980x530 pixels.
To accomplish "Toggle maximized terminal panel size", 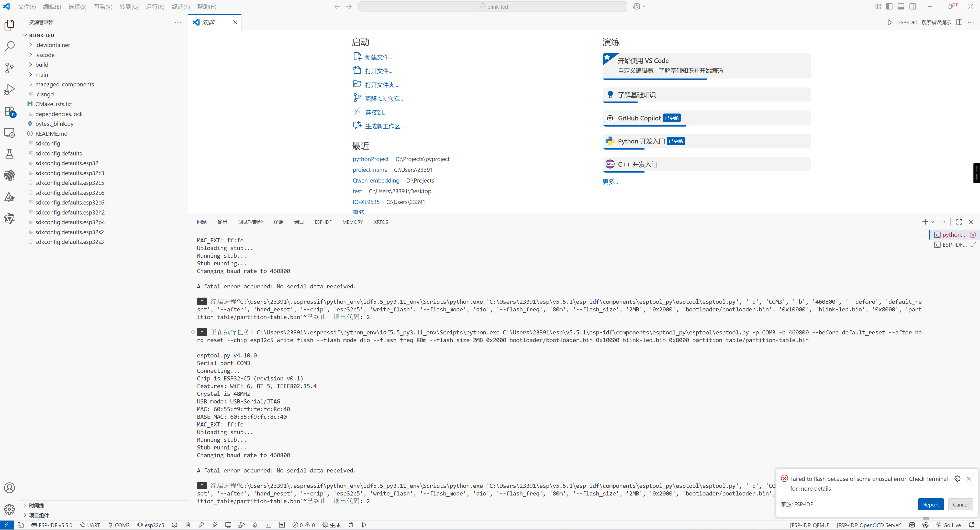I will pyautogui.click(x=959, y=222).
